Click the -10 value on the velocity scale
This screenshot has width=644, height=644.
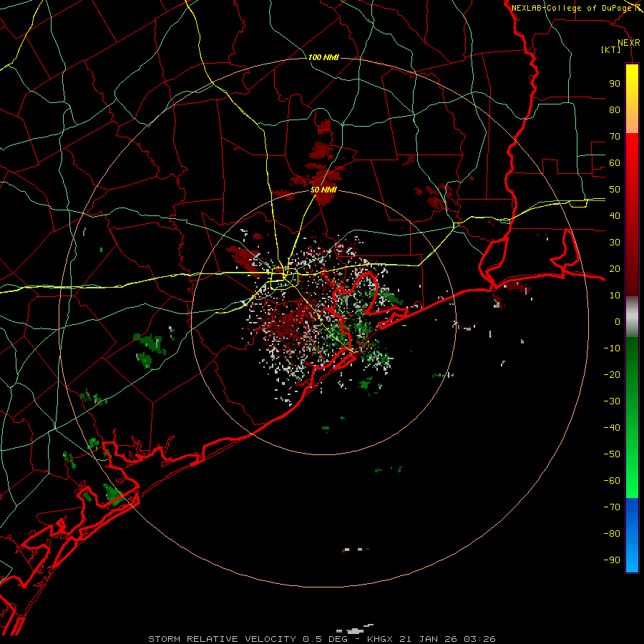(x=612, y=348)
